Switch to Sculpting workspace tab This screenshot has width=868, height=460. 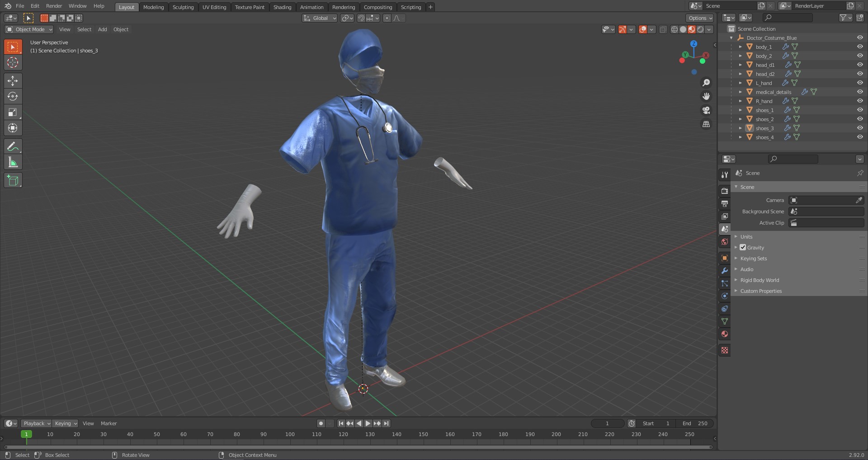pyautogui.click(x=183, y=7)
